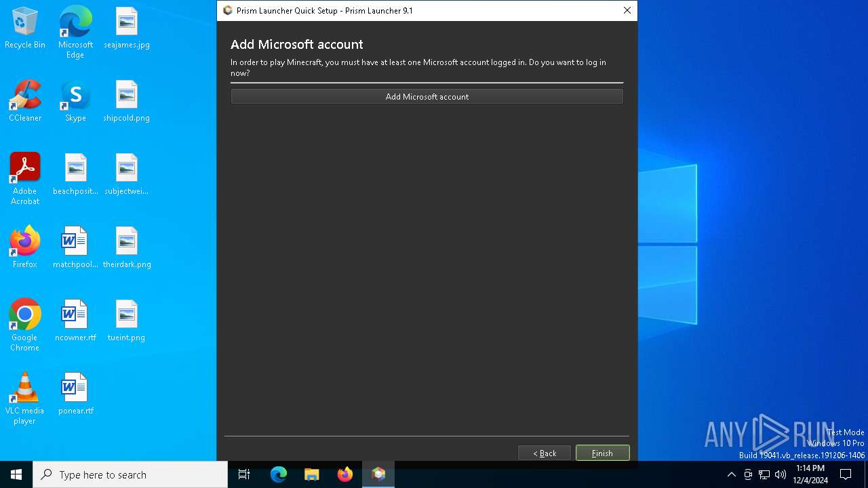Select the Google Chrome desktop shortcut

pyautogui.click(x=25, y=325)
